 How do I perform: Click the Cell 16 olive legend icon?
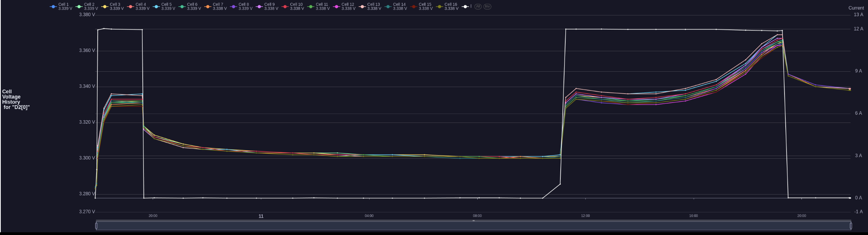click(440, 7)
